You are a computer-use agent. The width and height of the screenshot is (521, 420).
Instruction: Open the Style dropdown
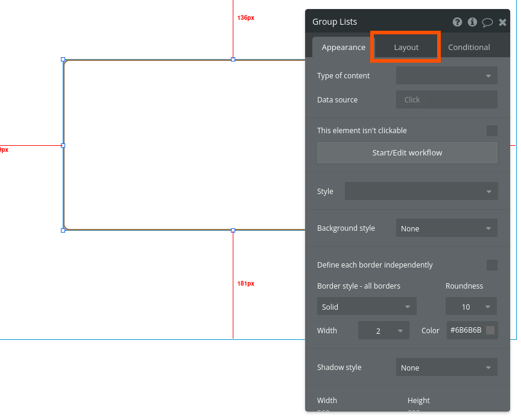(x=421, y=191)
